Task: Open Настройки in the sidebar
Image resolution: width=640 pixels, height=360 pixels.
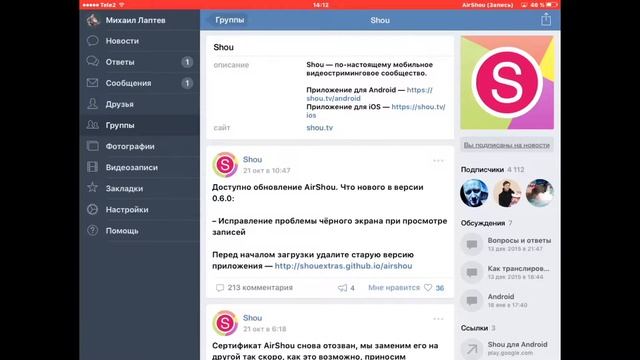Action: click(x=140, y=209)
